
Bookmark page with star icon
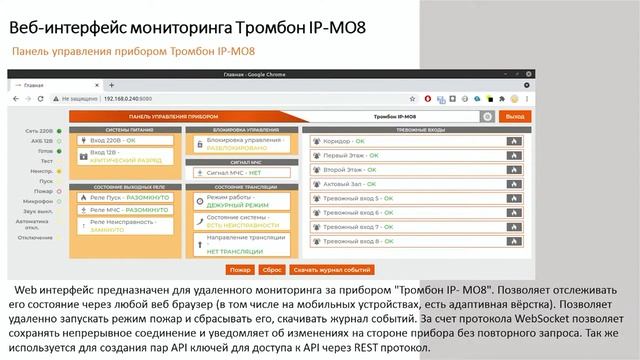pyautogui.click(x=412, y=99)
